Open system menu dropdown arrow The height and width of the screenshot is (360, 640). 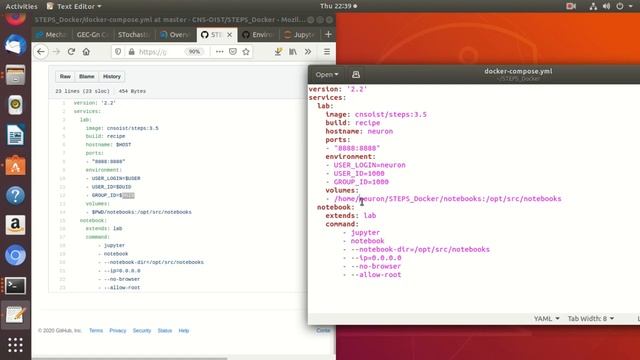point(631,6)
